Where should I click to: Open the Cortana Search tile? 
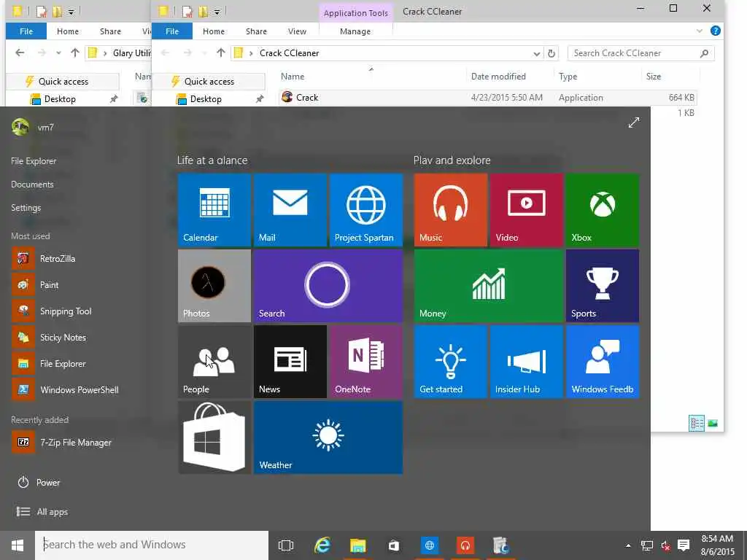pos(328,286)
